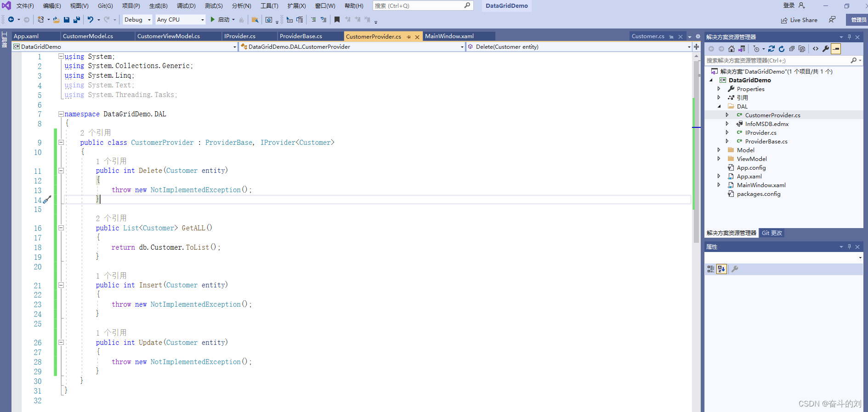
Task: Expand the InfoMSDB.edmx node
Action: pyautogui.click(x=727, y=124)
